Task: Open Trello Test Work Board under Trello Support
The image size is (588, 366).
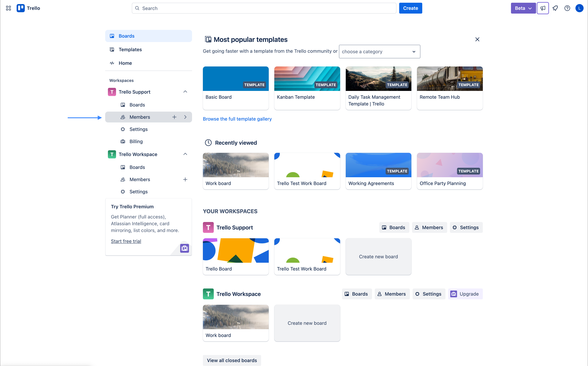Action: click(x=307, y=257)
